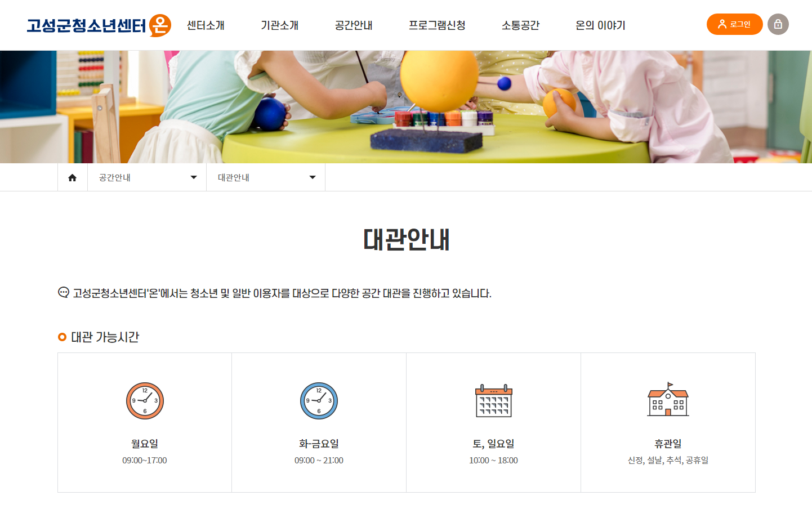
Task: Click the calendar icon for 토, 일요일
Action: click(493, 401)
